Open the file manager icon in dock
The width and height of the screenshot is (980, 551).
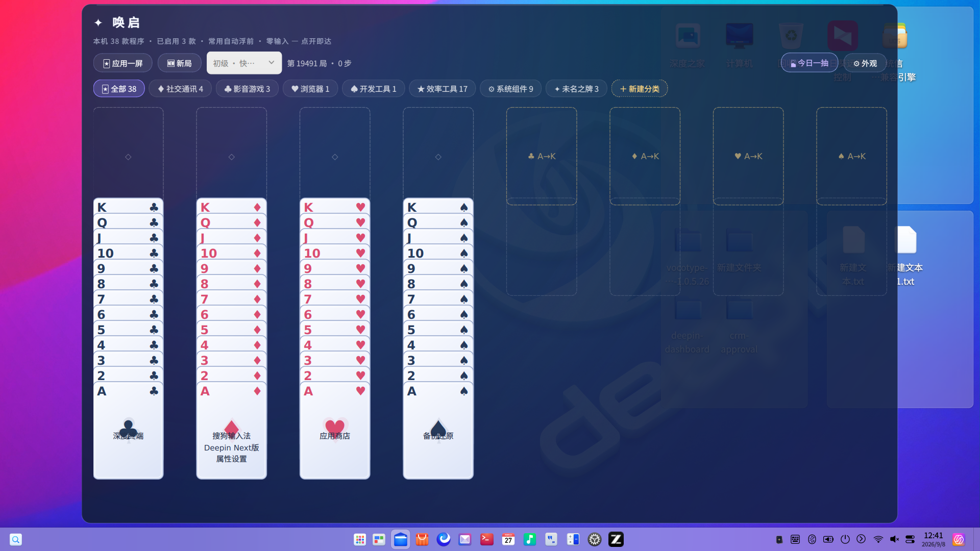click(401, 539)
